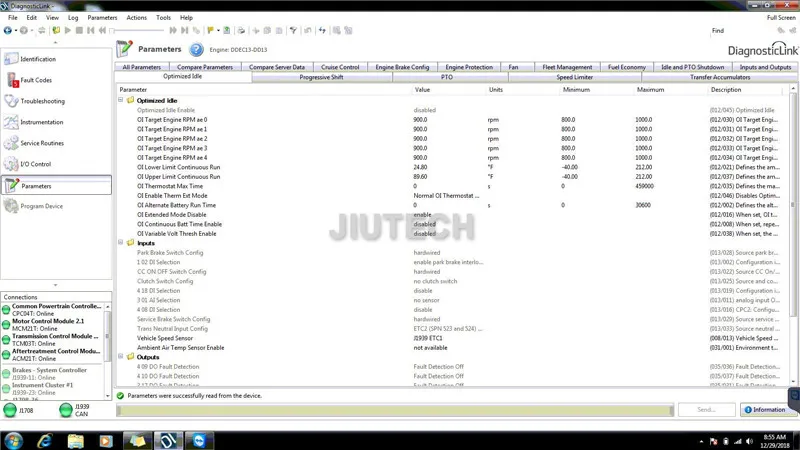Switch to Transfer Accumulators tab
This screenshot has width=800, height=450.
pyautogui.click(x=720, y=77)
